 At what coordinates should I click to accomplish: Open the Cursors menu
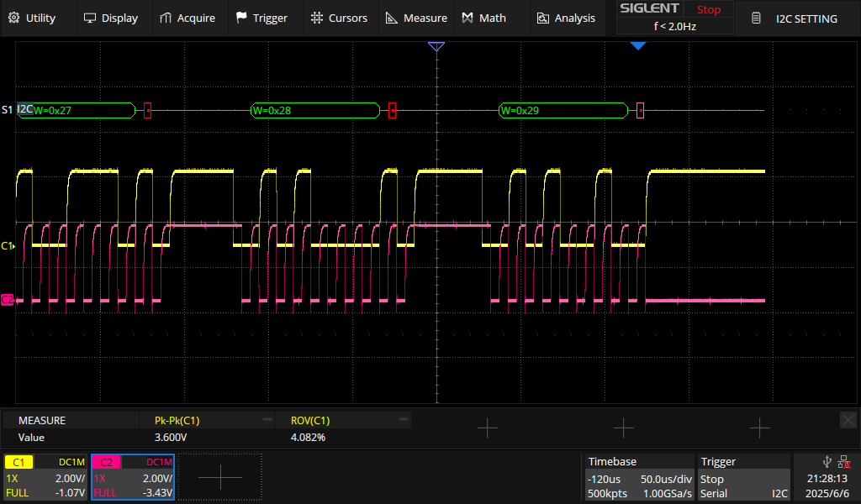[x=339, y=18]
